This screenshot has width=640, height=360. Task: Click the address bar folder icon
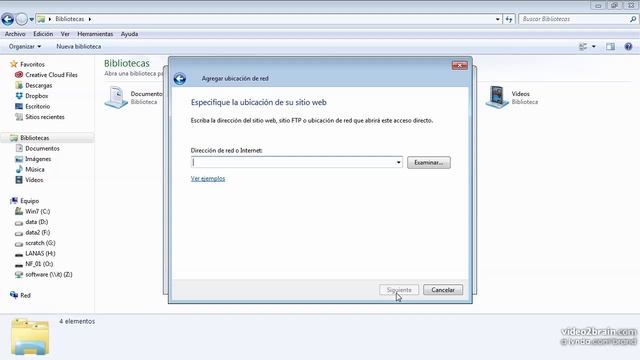[x=41, y=19]
